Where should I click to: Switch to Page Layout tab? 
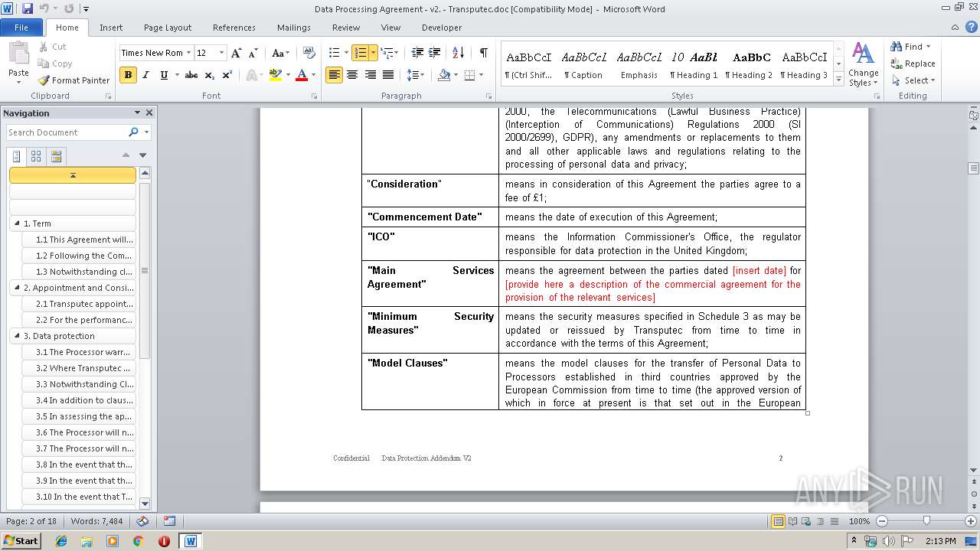168,28
